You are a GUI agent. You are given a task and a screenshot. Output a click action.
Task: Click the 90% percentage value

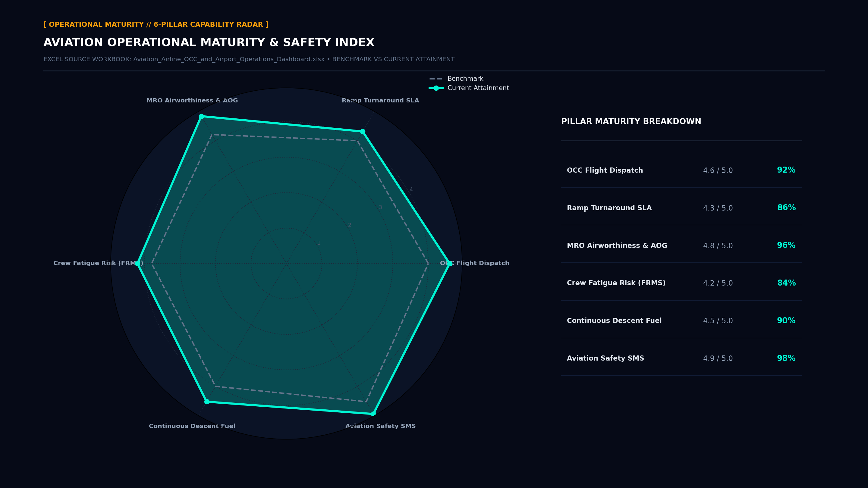[x=786, y=321]
